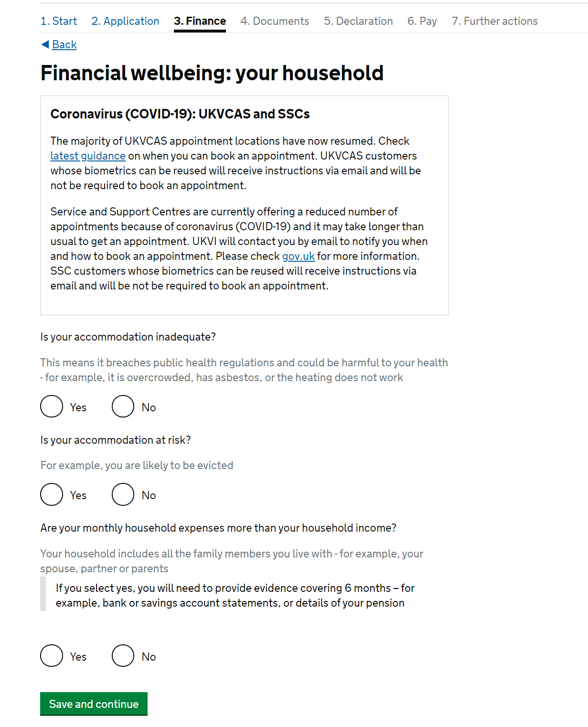Follow the gov.uk link
588x727 pixels.
(298, 257)
